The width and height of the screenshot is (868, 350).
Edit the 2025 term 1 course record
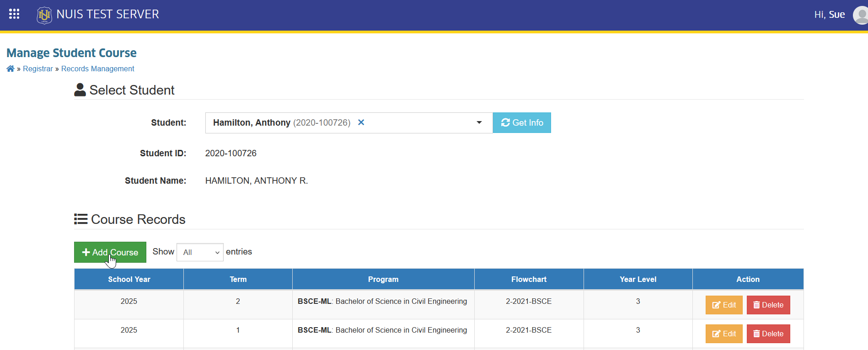click(x=724, y=334)
